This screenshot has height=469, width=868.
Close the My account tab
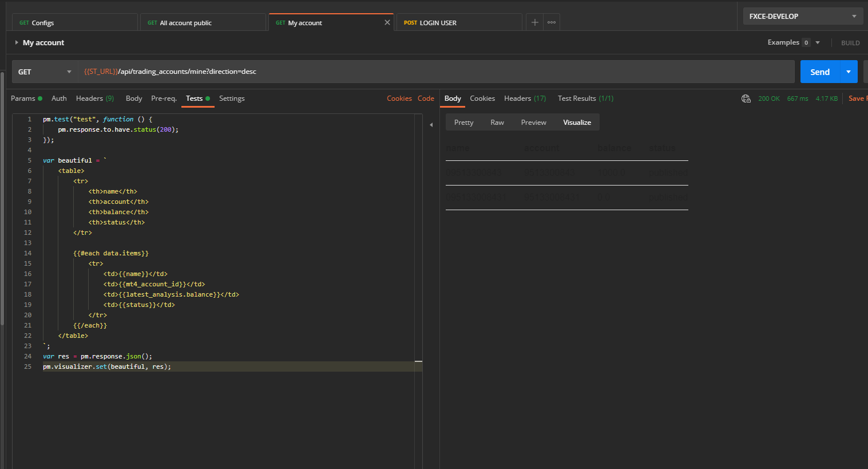(387, 22)
